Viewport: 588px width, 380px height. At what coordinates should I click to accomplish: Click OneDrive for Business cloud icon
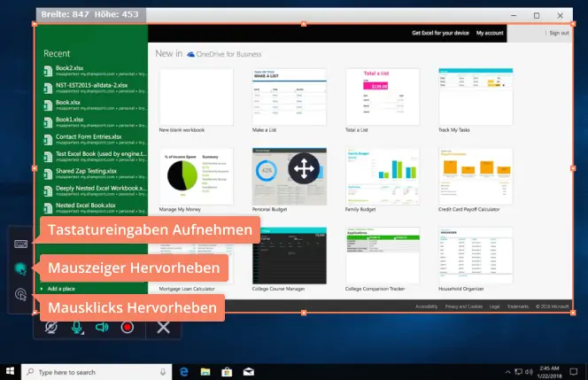(191, 54)
